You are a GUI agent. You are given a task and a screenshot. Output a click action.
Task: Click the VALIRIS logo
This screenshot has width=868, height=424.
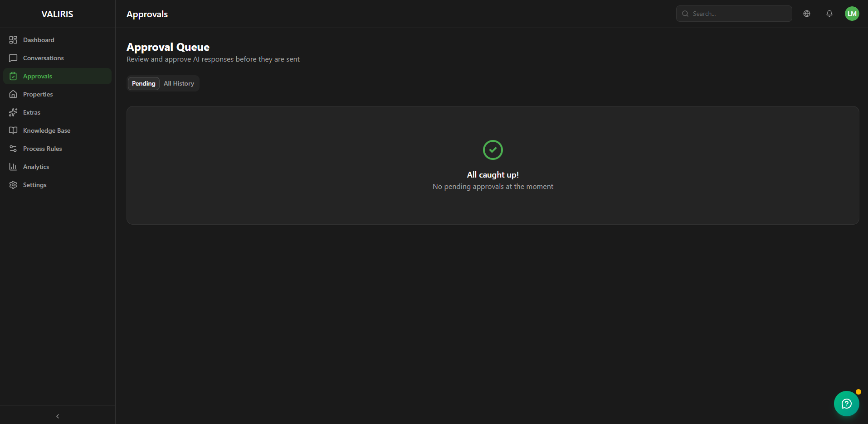[57, 14]
